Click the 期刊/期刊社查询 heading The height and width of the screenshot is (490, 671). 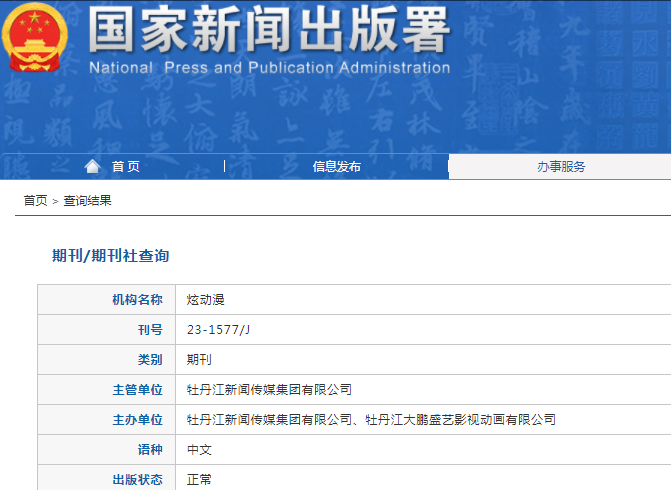pyautogui.click(x=110, y=255)
